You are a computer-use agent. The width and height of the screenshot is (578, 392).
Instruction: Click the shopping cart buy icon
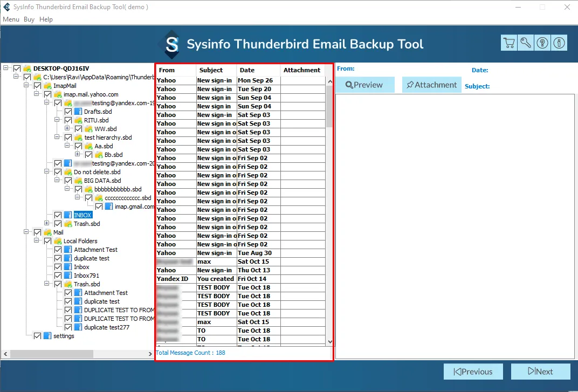(508, 43)
